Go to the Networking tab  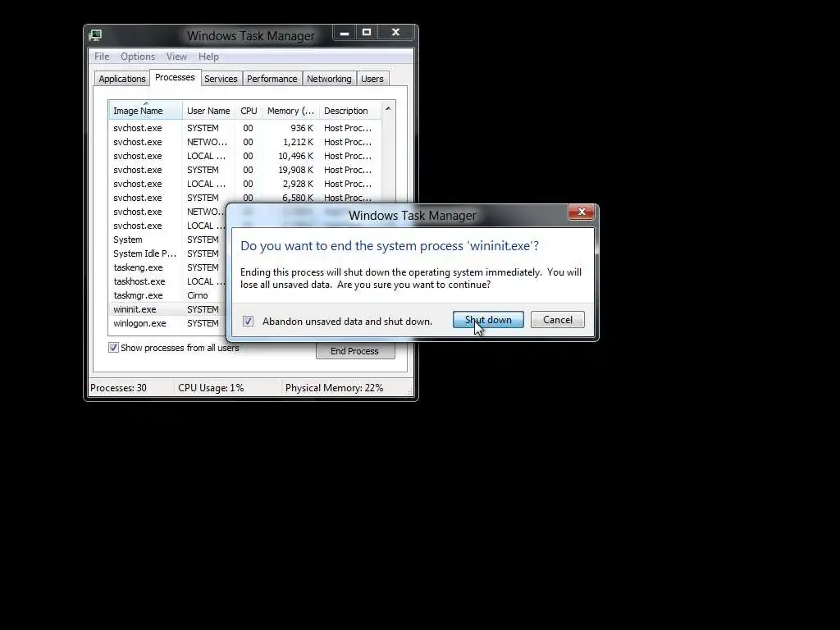[x=329, y=79]
